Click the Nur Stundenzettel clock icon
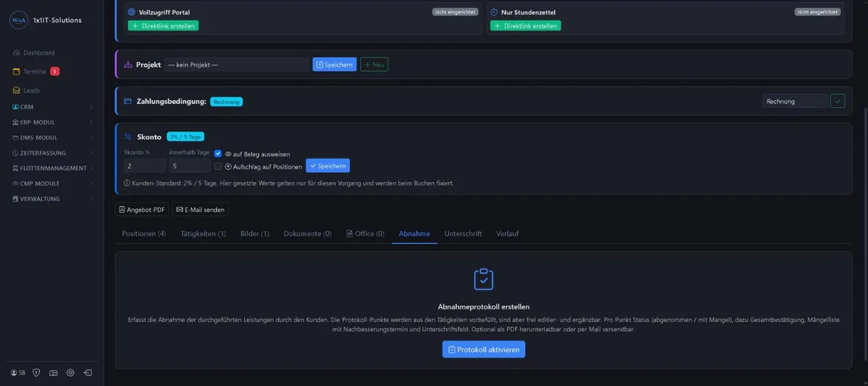 494,12
